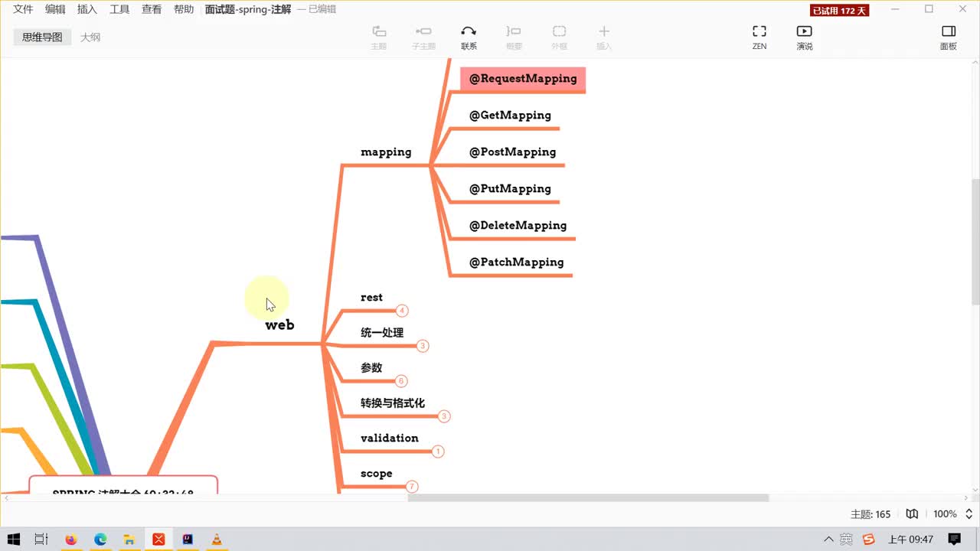Viewport: 980px width, 551px height.
Task: Open VLC media player from taskbar
Action: pos(217,540)
